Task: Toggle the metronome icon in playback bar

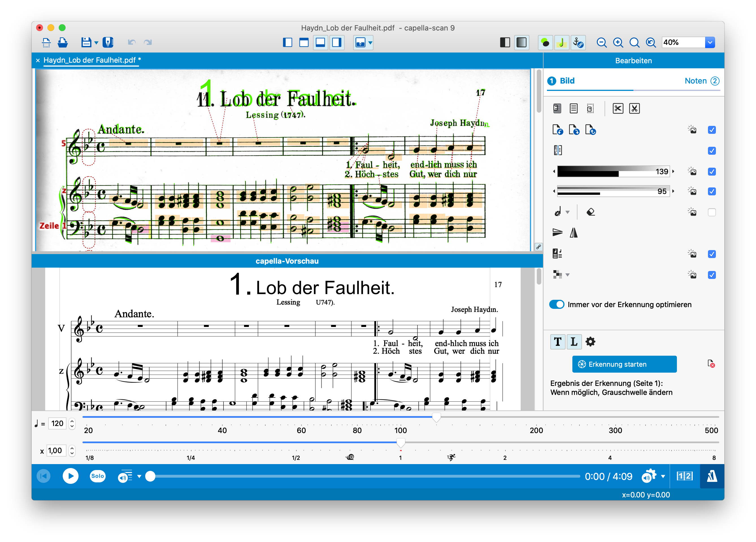Action: (712, 477)
